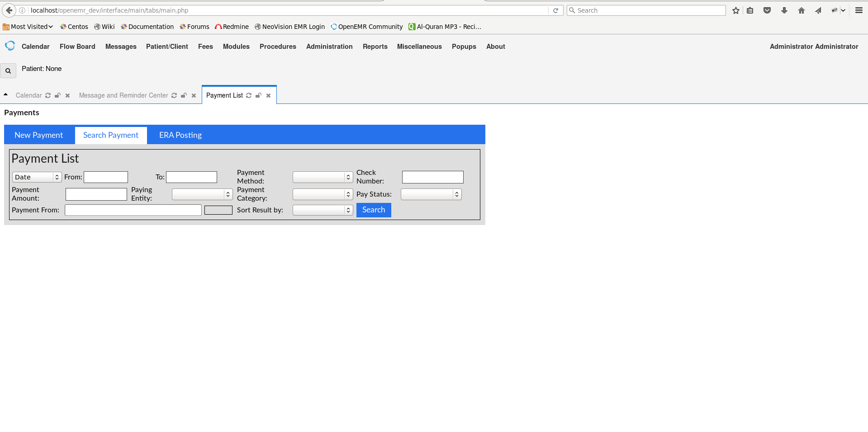Open the Miscellaneous menu
The image size is (868, 432).
coord(419,47)
